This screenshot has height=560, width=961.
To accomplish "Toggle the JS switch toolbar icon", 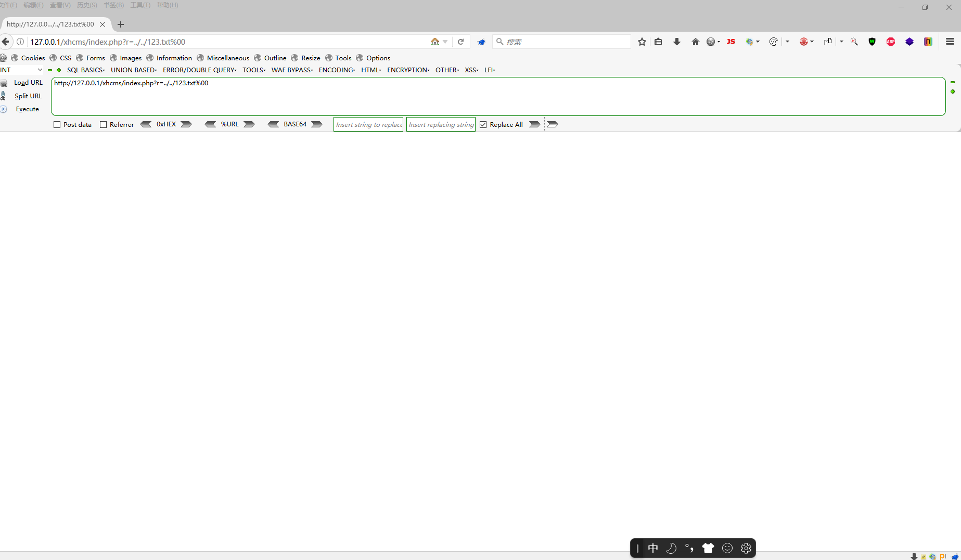I will coord(731,42).
